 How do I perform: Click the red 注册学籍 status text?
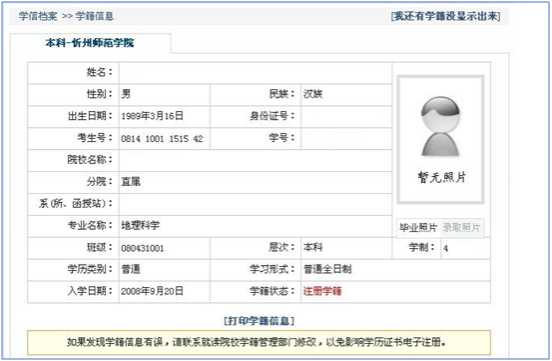point(322,291)
